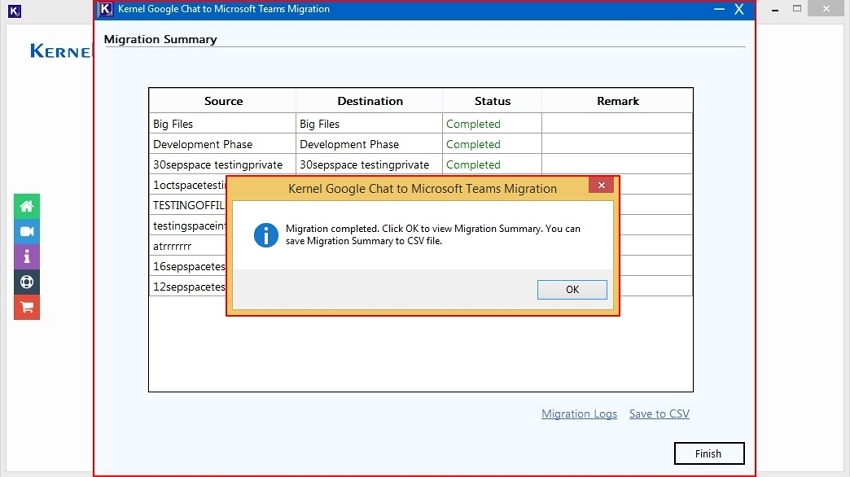This screenshot has height=477, width=850.
Task: Select the 12sepspacetes source row
Action: pyautogui.click(x=188, y=287)
